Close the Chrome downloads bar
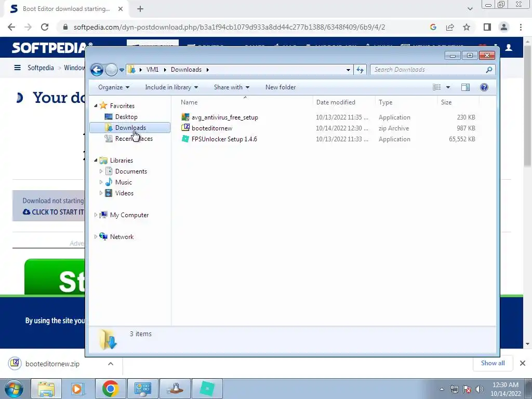The image size is (532, 399). coord(523,363)
